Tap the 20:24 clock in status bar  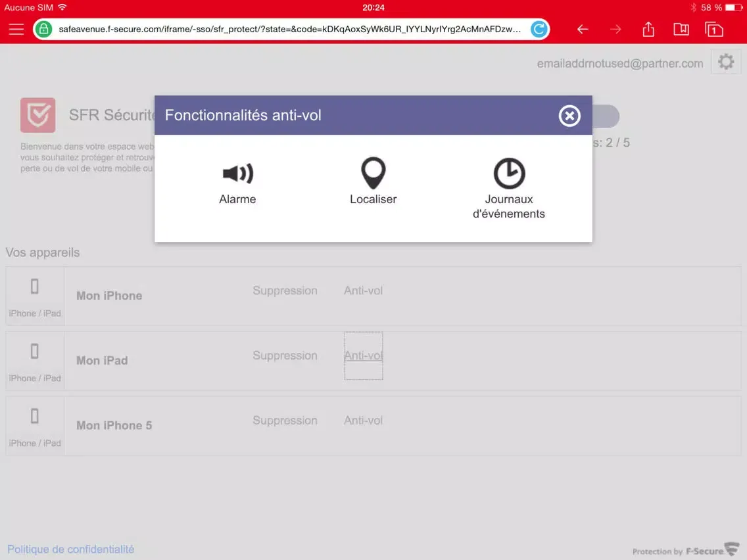tap(373, 8)
